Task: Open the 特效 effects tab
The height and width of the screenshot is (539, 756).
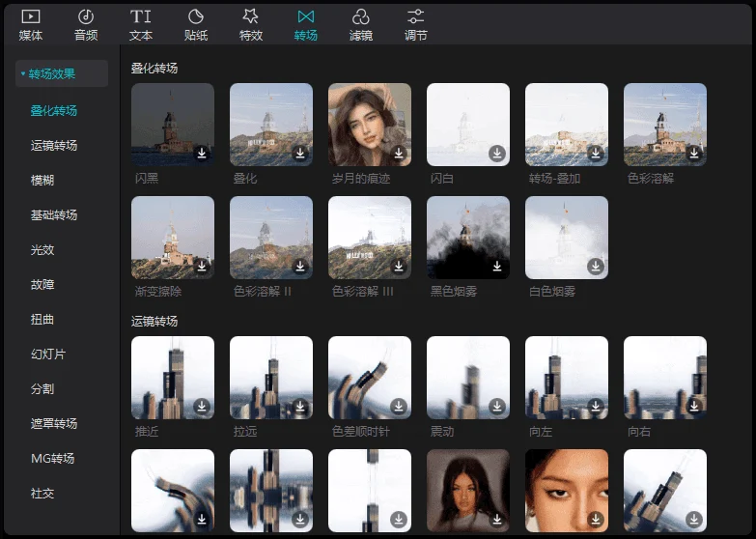Action: coord(251,25)
